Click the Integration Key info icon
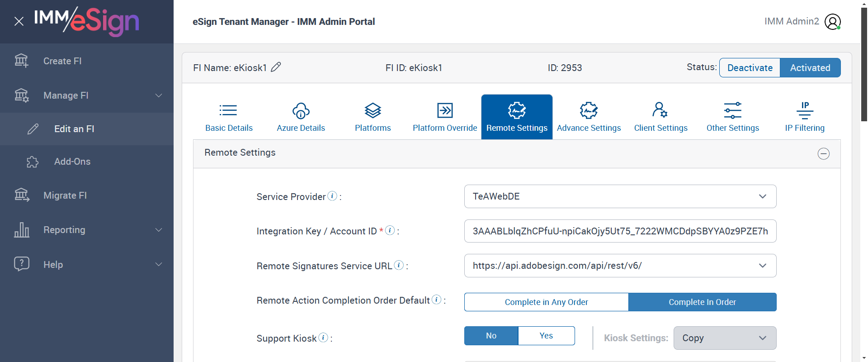The height and width of the screenshot is (362, 868). coord(390,230)
